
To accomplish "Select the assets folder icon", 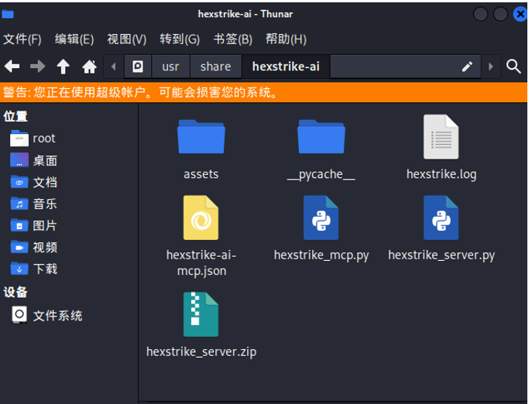I will point(201,137).
